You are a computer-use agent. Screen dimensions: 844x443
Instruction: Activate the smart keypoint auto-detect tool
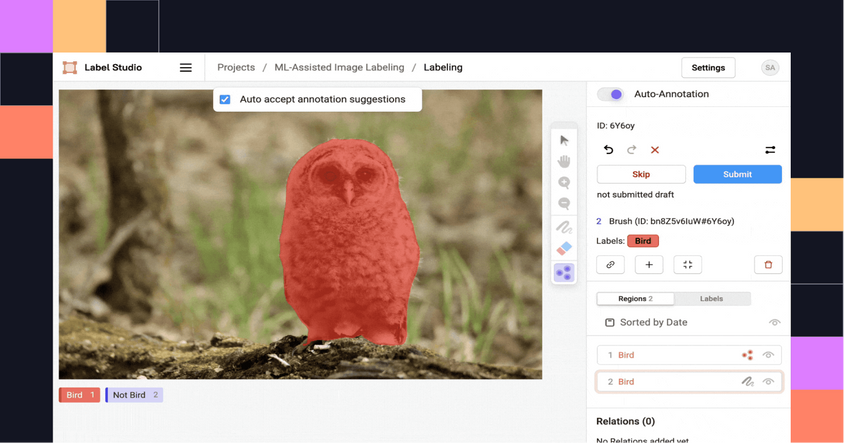tap(564, 271)
